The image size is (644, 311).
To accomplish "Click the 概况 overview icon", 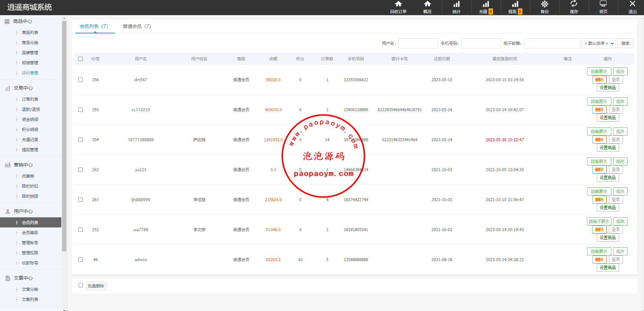I will pyautogui.click(x=427, y=4).
